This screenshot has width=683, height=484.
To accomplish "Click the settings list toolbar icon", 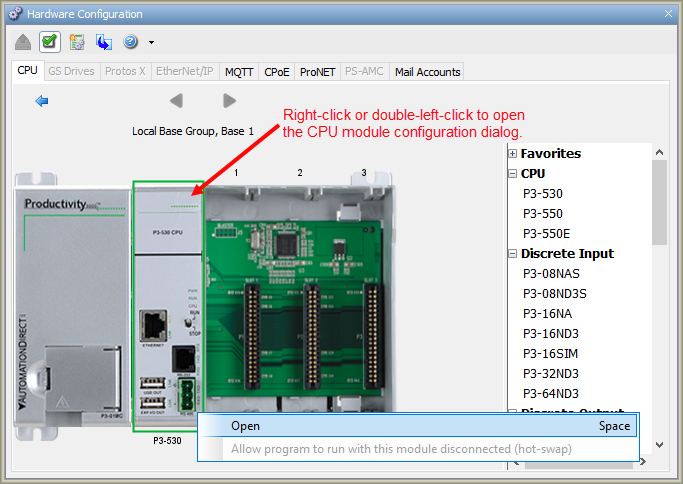I will pos(77,42).
